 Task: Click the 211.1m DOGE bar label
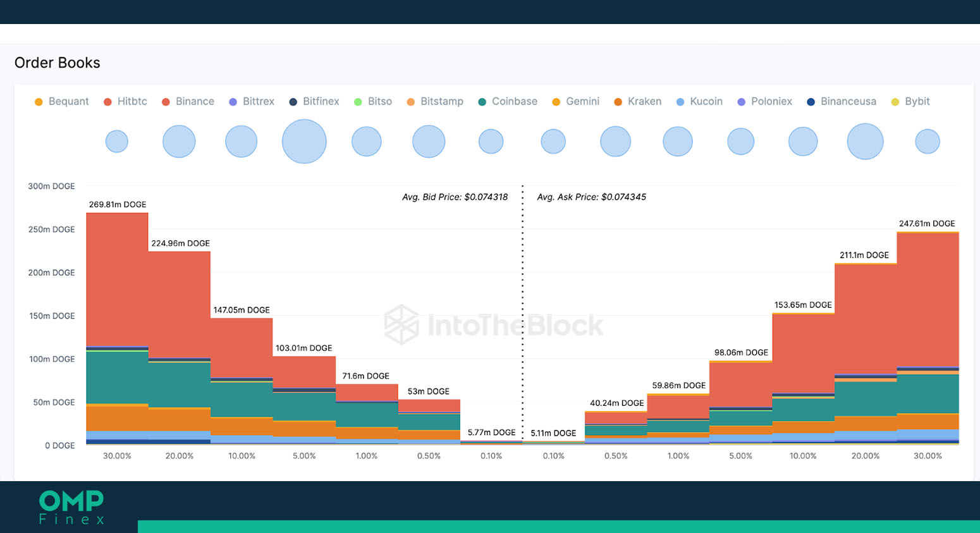coord(864,255)
